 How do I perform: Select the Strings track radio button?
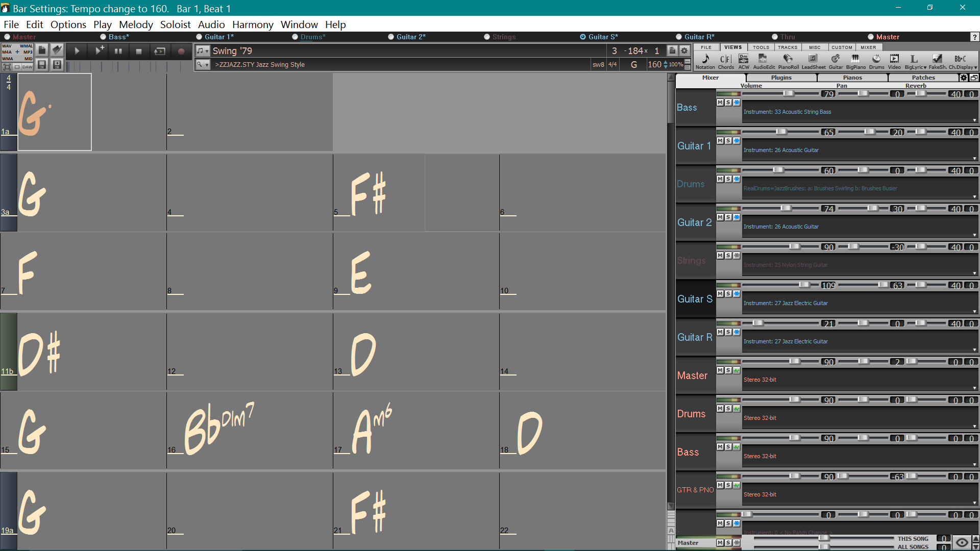[487, 37]
